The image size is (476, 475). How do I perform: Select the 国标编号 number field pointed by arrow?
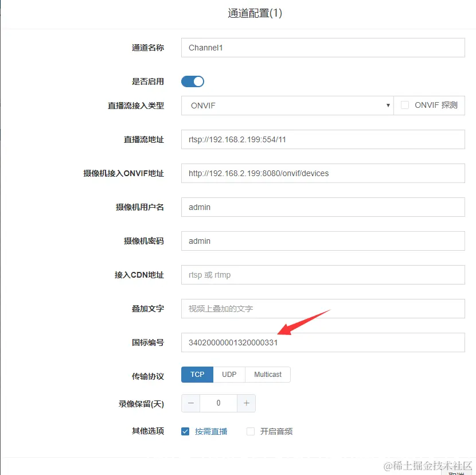323,342
